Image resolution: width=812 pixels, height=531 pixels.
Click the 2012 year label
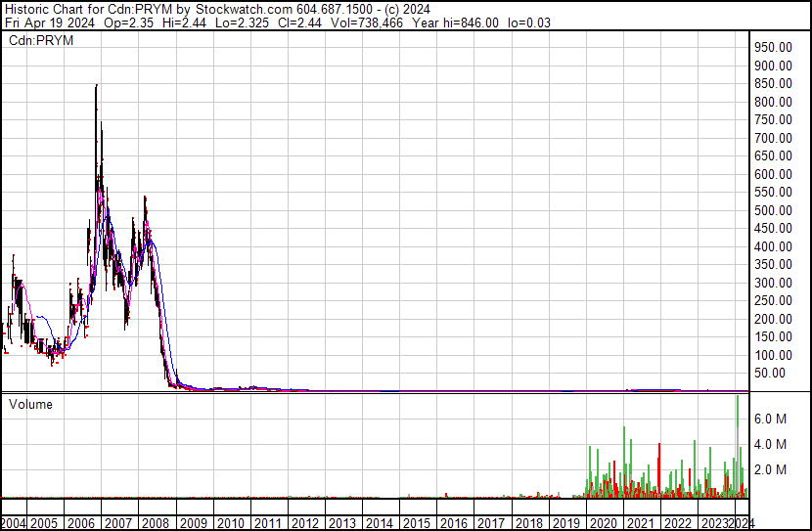point(304,523)
